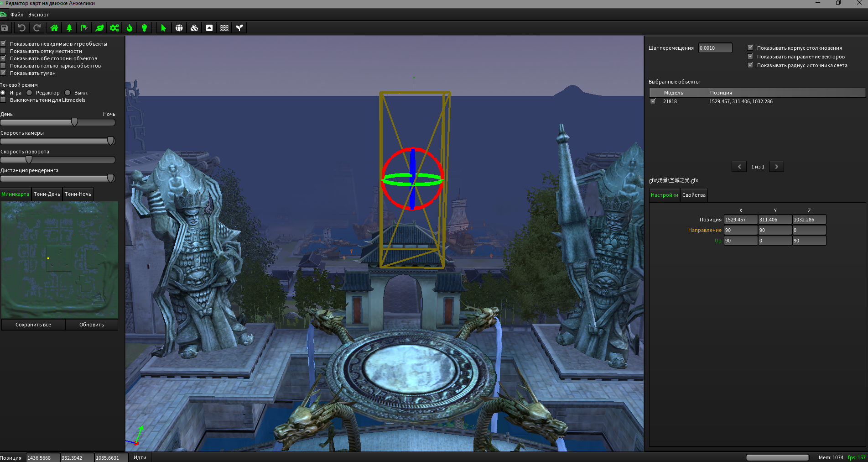This screenshot has width=868, height=462.
Task: Click the save disk icon
Action: pyautogui.click(x=5, y=28)
